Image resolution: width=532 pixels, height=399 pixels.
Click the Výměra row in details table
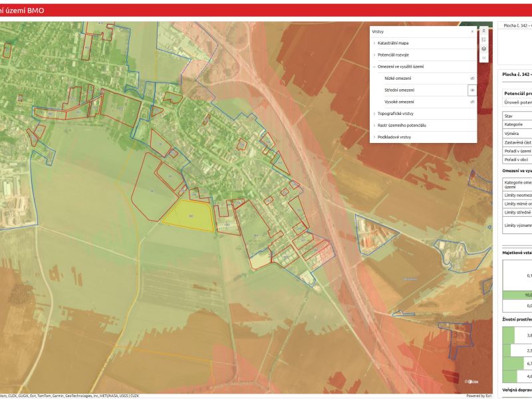(517, 134)
